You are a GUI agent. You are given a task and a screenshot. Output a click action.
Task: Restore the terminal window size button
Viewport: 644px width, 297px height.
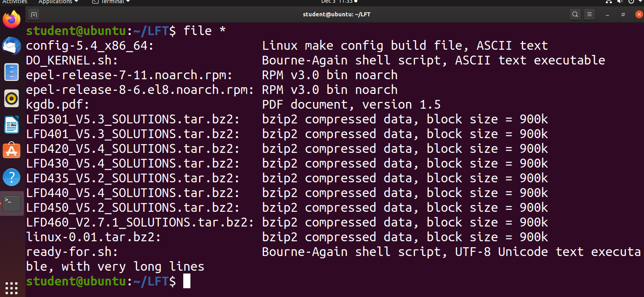623,14
